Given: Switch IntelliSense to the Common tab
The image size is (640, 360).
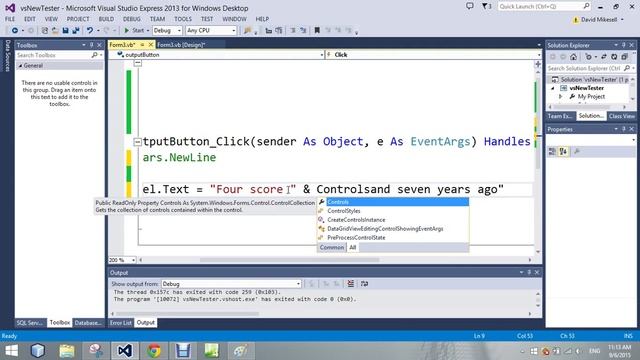Looking at the screenshot, I should point(332,247).
